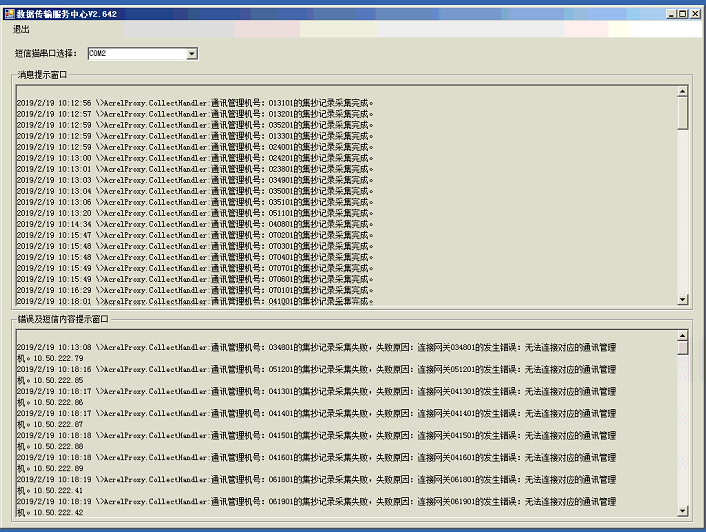The width and height of the screenshot is (706, 532).
Task: Open the 退出 menu
Action: tap(21, 30)
